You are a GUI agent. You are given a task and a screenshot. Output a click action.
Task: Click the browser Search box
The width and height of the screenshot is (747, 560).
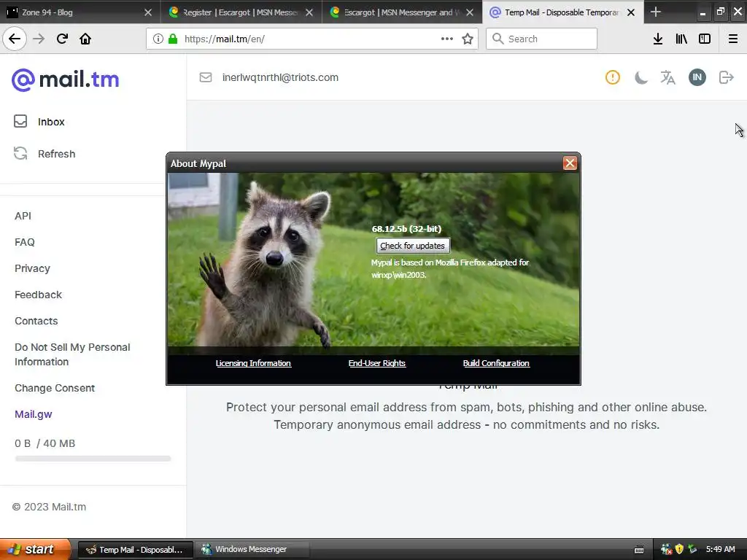pos(541,39)
